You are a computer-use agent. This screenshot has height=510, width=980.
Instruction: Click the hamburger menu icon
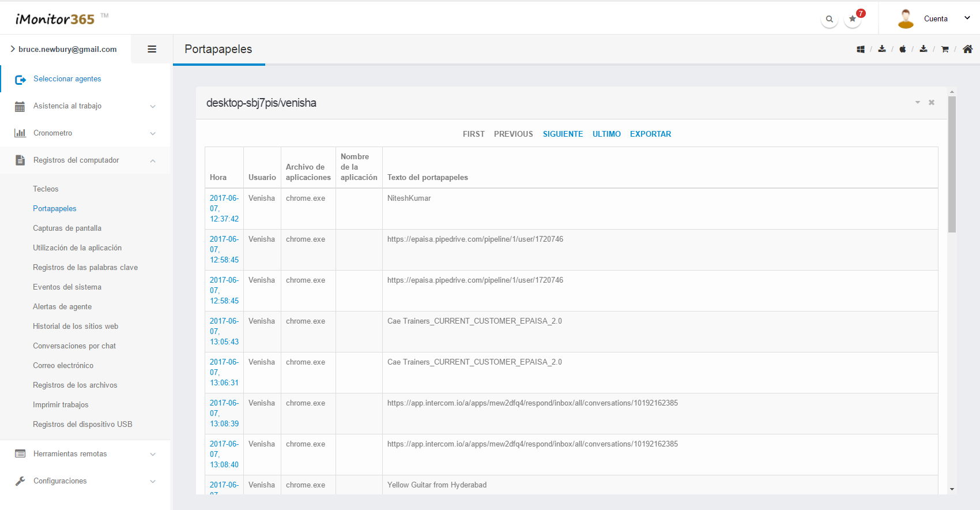(x=152, y=50)
